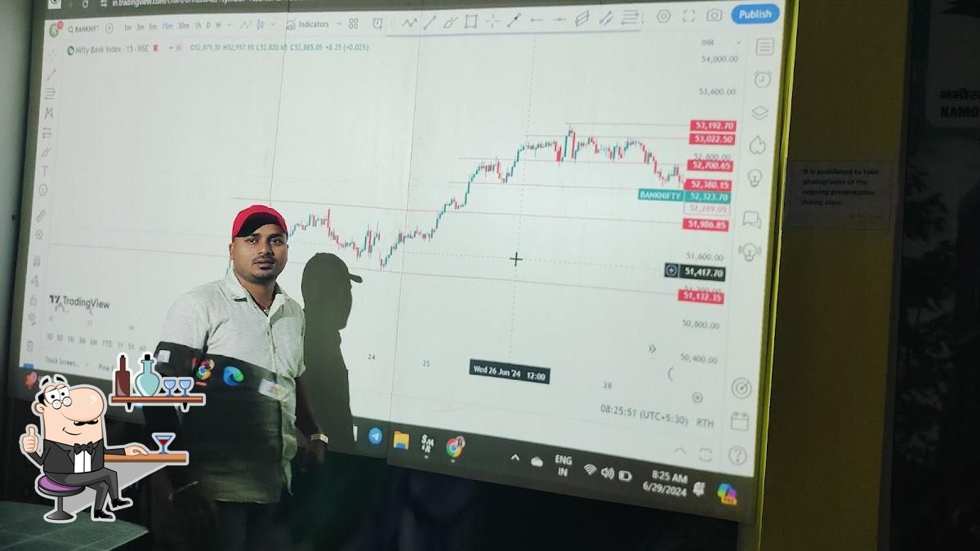
Task: Open candlestick chart type selector
Action: click(259, 24)
